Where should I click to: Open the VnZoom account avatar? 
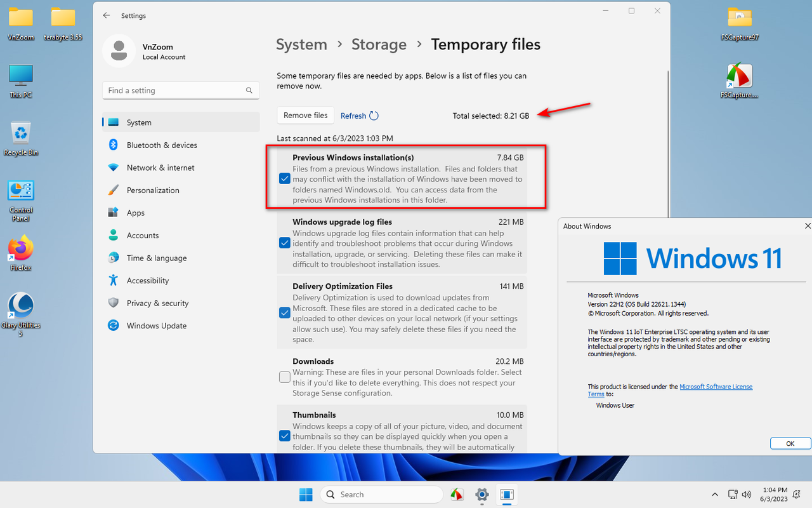tap(119, 51)
